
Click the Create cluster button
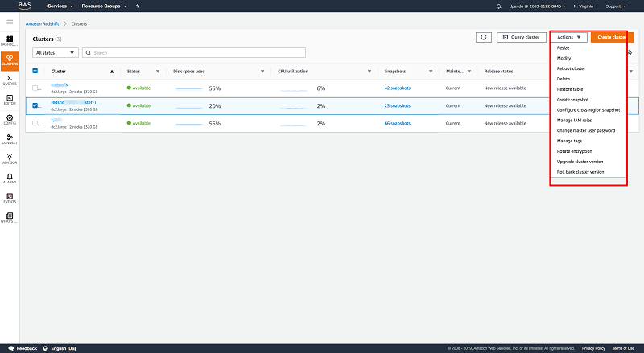coord(612,37)
